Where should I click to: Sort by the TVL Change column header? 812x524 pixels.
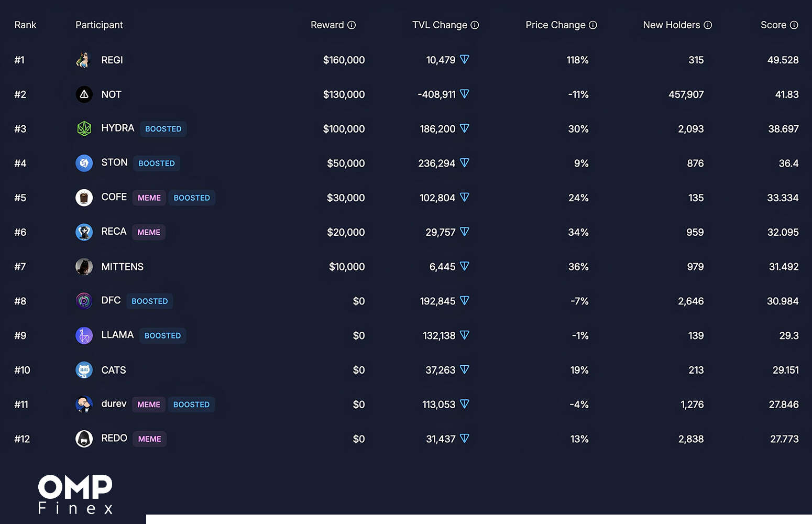pyautogui.click(x=440, y=25)
